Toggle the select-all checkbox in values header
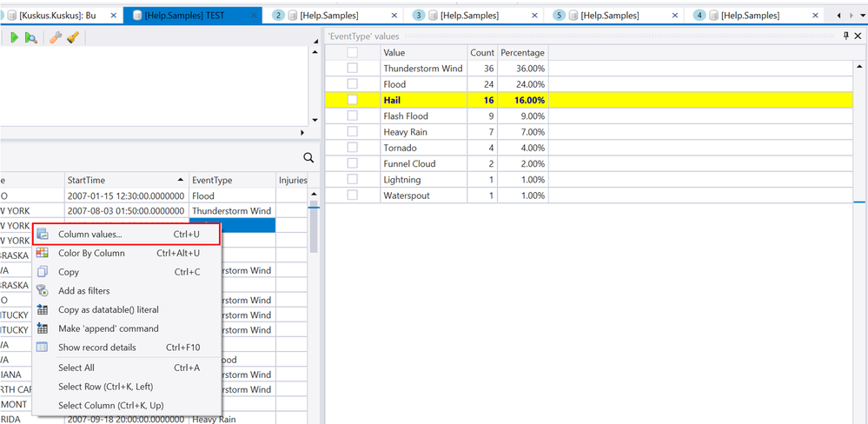 (352, 53)
